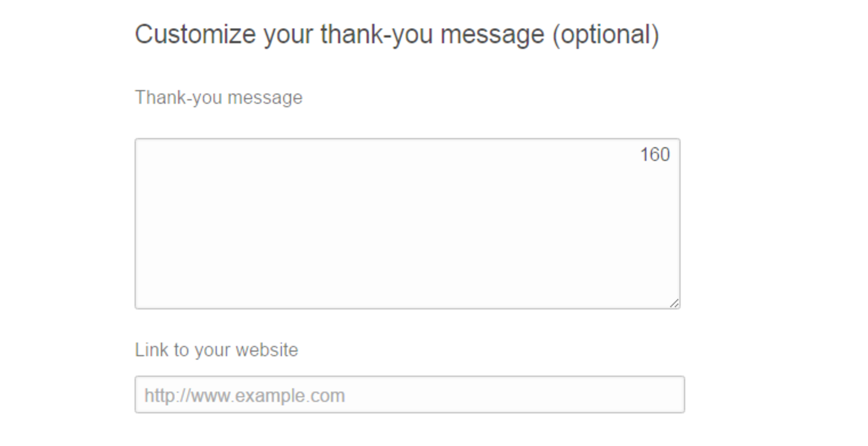Click the "Thank-you message" label
Viewport: 868px width, 446px height.
[218, 97]
